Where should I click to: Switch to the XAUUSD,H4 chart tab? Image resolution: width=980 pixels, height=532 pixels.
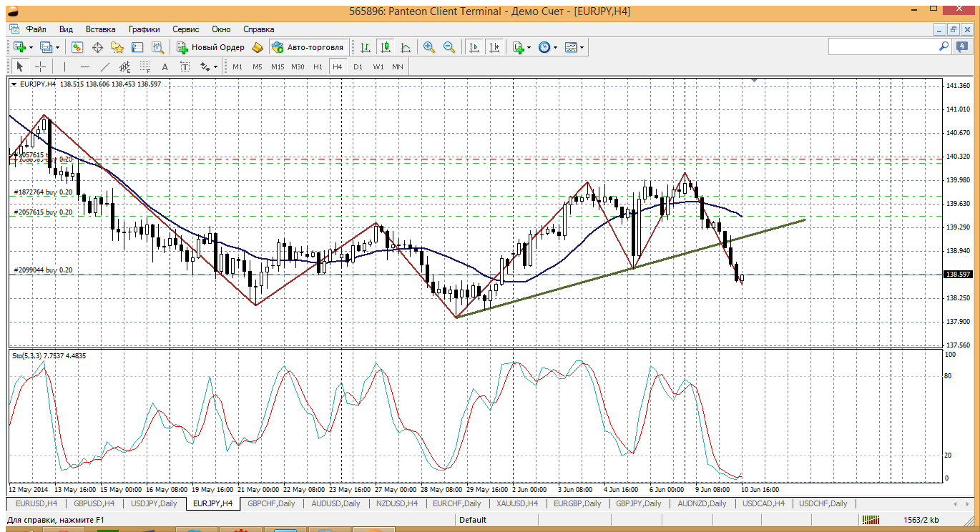coord(516,503)
